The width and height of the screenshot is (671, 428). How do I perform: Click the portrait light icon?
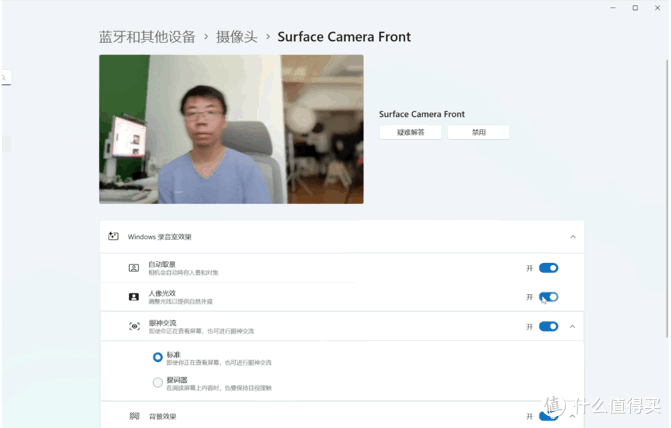[x=134, y=297]
